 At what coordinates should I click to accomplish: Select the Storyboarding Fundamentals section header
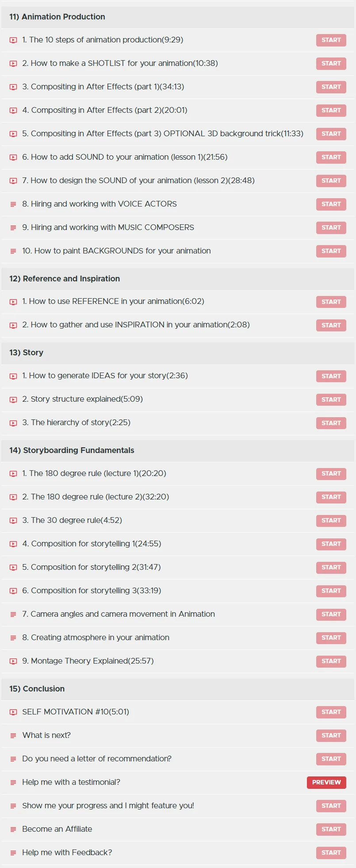(x=178, y=450)
